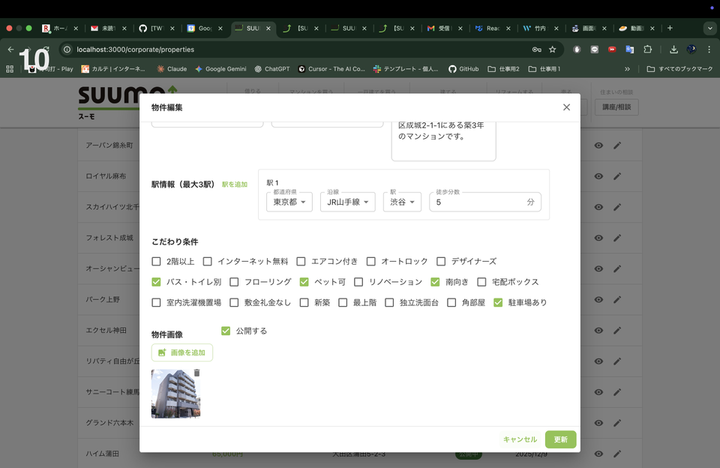The width and height of the screenshot is (720, 468).
Task: Switch to the Goo browser tab
Action: point(204,28)
